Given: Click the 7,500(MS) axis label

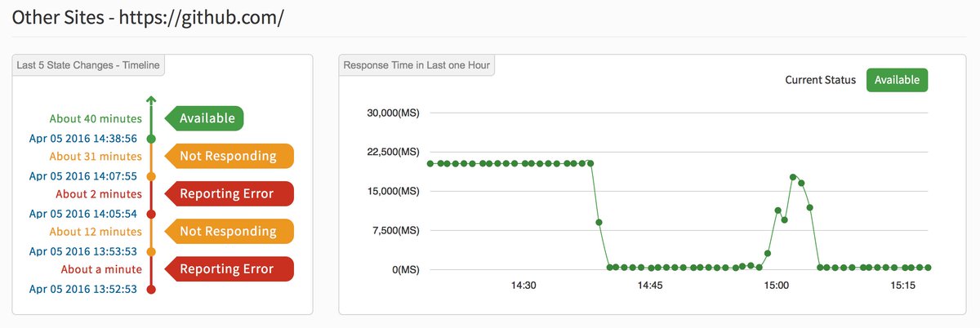Looking at the screenshot, I should pyautogui.click(x=394, y=230).
